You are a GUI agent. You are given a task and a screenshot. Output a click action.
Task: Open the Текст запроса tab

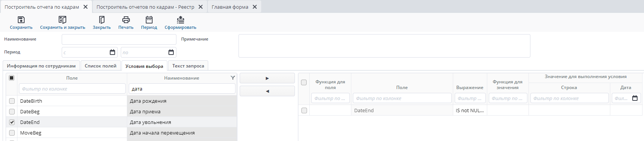[x=188, y=66]
